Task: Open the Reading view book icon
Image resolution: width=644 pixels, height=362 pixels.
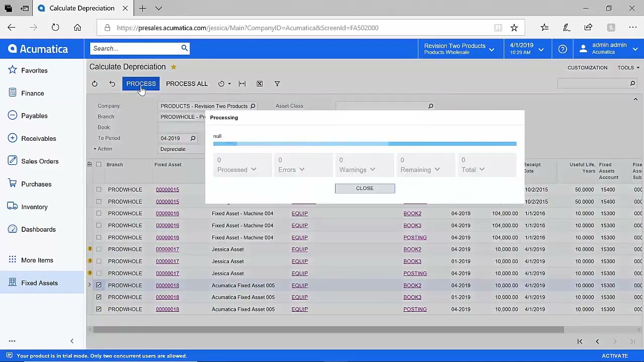Action: point(498,28)
